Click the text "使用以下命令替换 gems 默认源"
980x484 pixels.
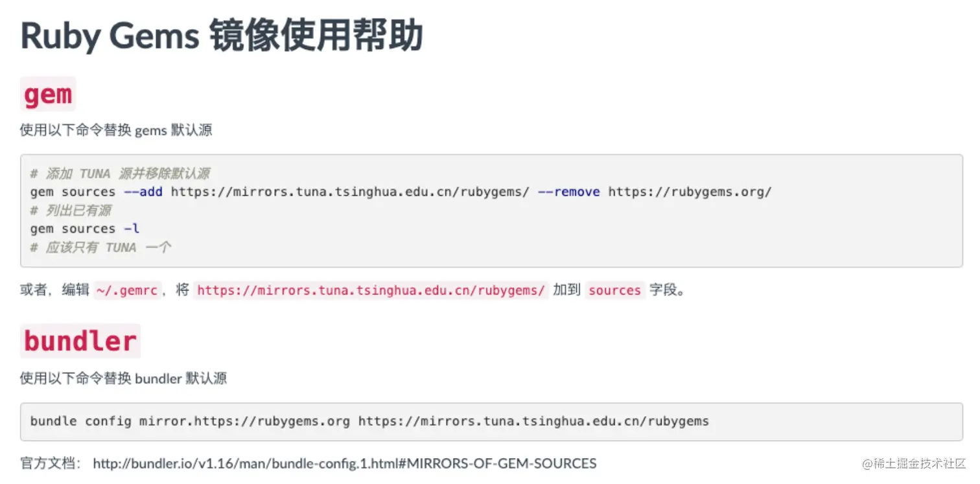coord(116,130)
